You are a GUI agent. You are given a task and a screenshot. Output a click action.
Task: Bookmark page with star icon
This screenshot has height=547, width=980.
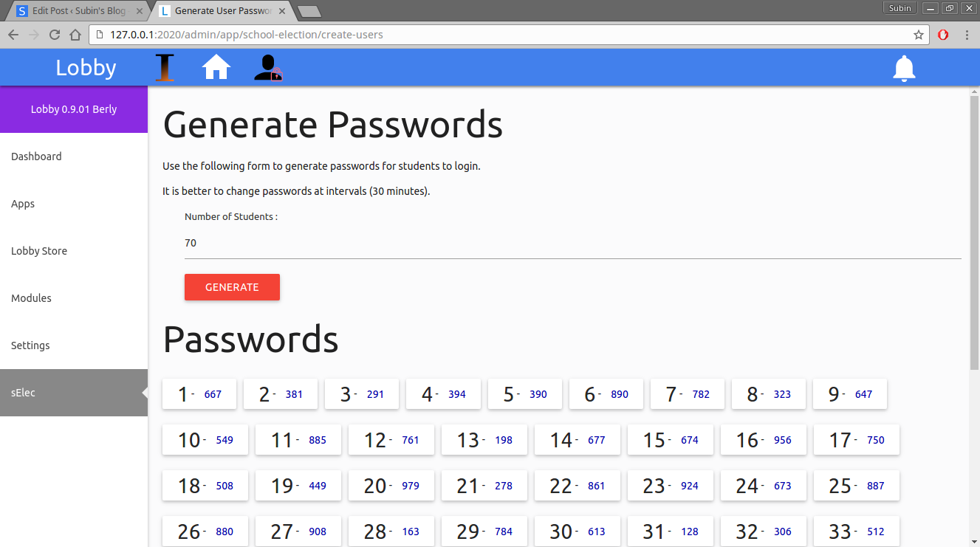coord(919,35)
